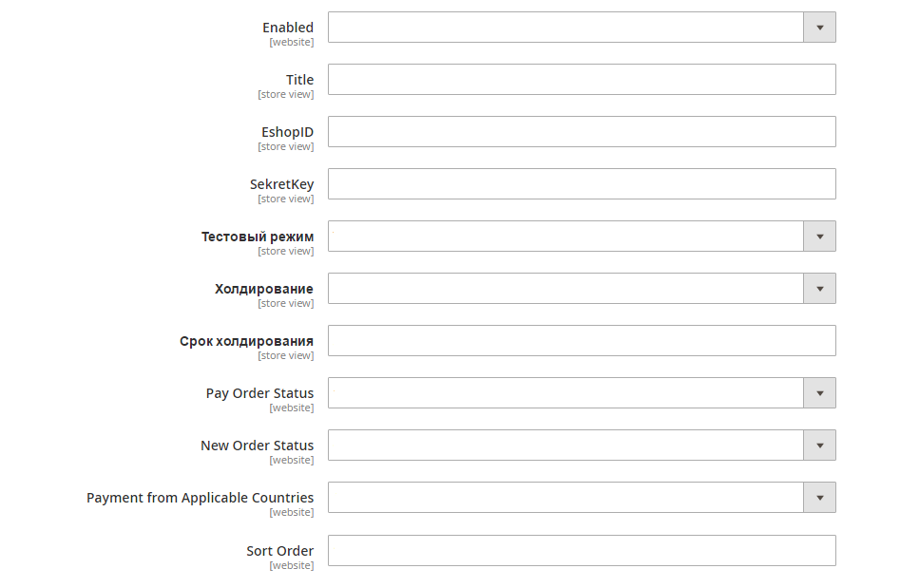Screen dimensions: 900x588
Task: Select the Enabled combo box
Action: (x=565, y=28)
